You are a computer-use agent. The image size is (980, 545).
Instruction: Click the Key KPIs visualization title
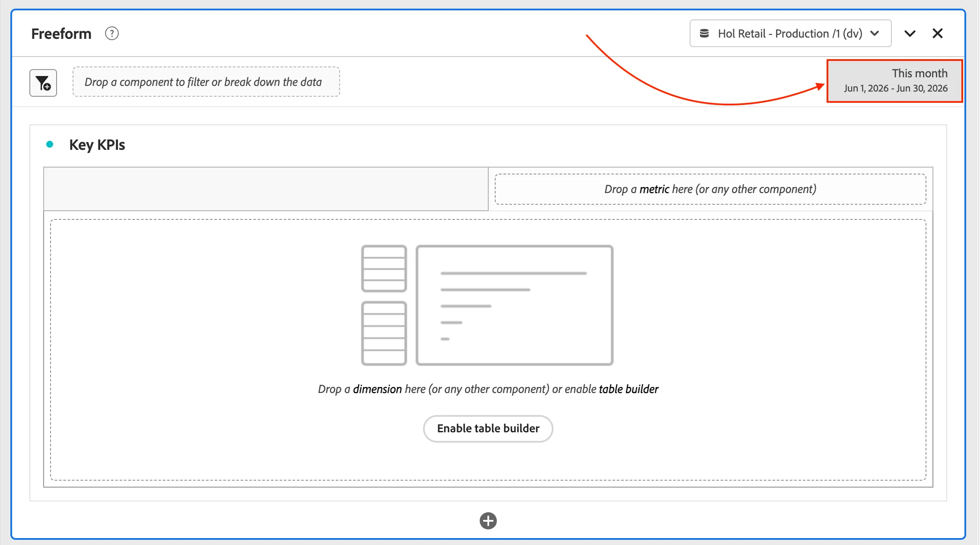pyautogui.click(x=97, y=145)
